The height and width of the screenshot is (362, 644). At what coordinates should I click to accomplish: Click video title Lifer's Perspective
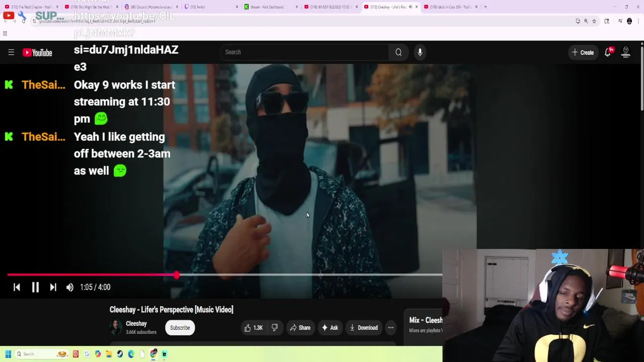(172, 310)
